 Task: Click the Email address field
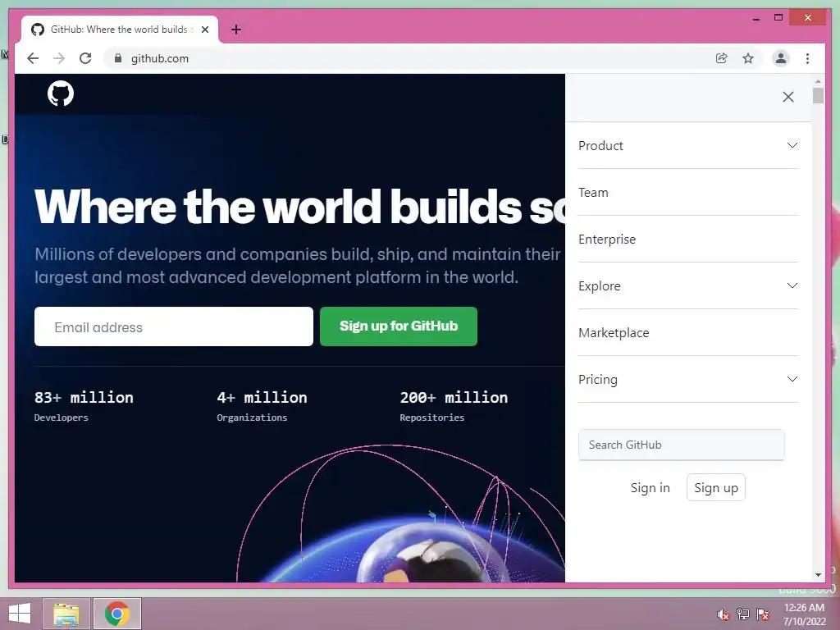174,326
